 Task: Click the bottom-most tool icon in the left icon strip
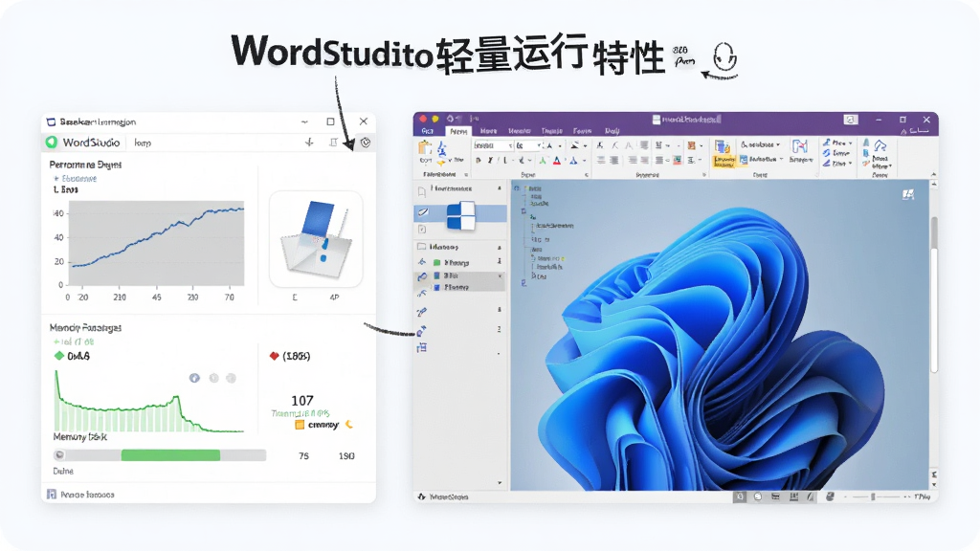tap(422, 347)
